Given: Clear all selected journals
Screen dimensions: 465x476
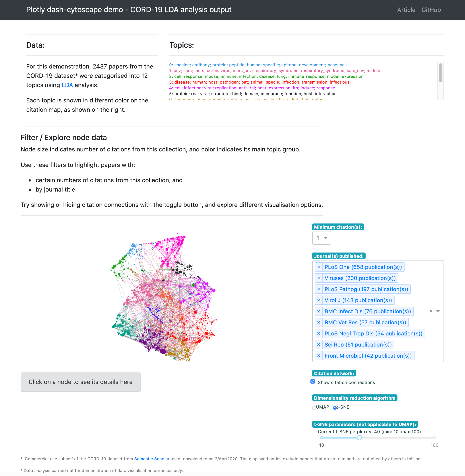Looking at the screenshot, I should tap(431, 311).
